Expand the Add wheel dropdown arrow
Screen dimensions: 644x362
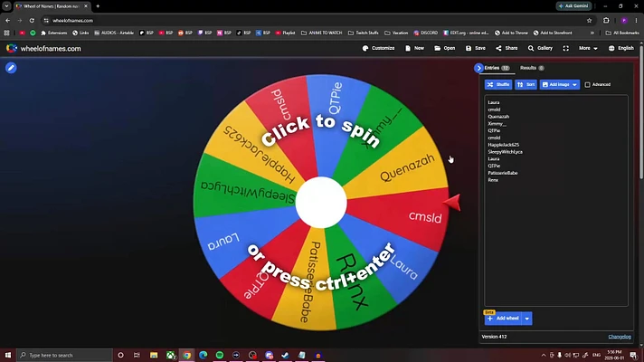(x=527, y=319)
